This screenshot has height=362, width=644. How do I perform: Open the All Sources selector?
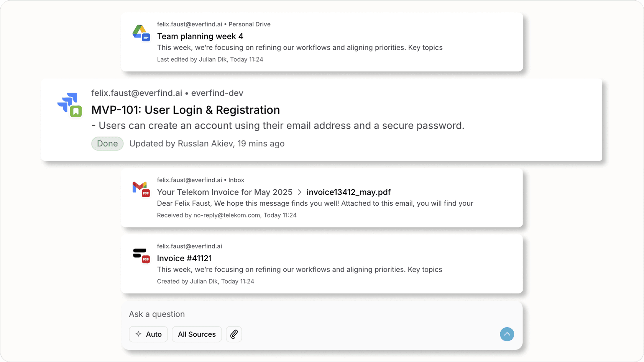[197, 334]
